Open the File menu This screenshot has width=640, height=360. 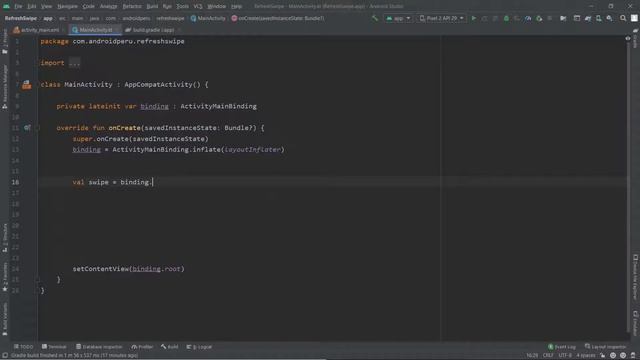coord(18,6)
